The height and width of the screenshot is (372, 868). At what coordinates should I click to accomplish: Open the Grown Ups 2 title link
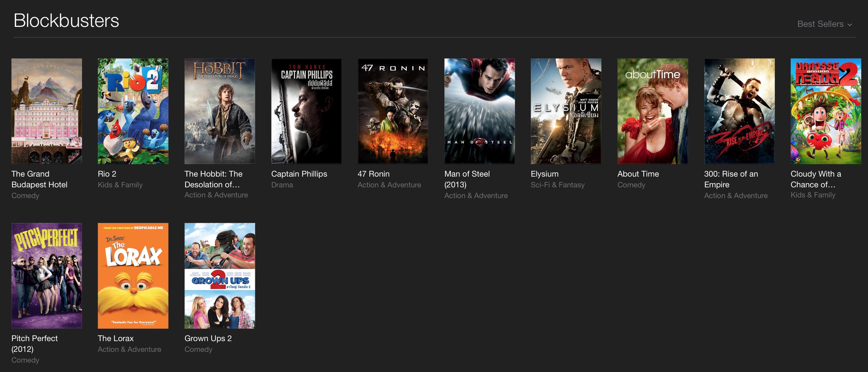pyautogui.click(x=207, y=338)
